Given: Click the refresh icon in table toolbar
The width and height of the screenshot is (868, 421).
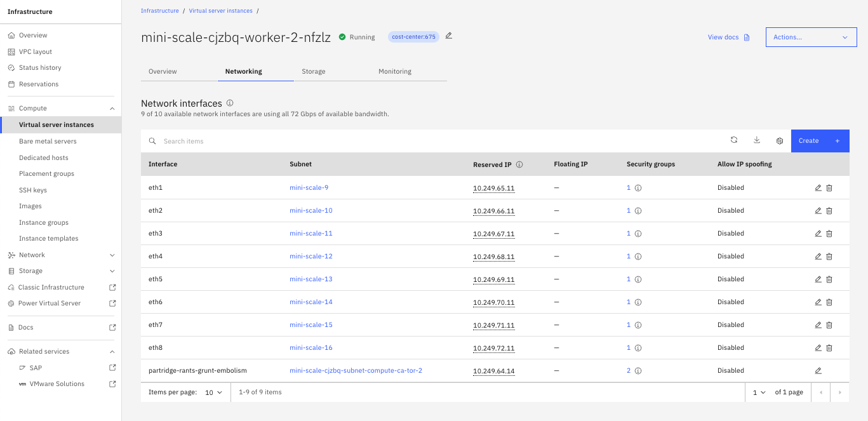Looking at the screenshot, I should click(x=734, y=140).
